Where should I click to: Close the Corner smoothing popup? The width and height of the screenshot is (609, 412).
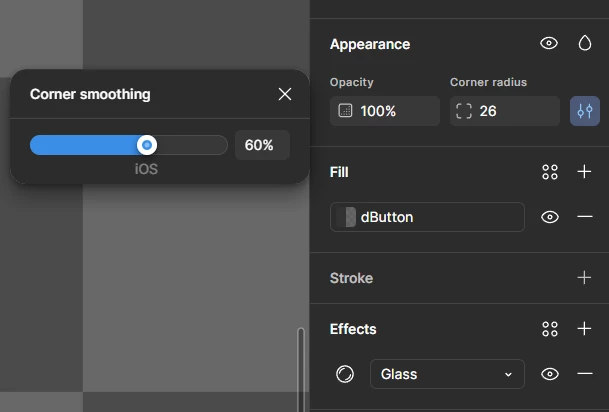[285, 94]
